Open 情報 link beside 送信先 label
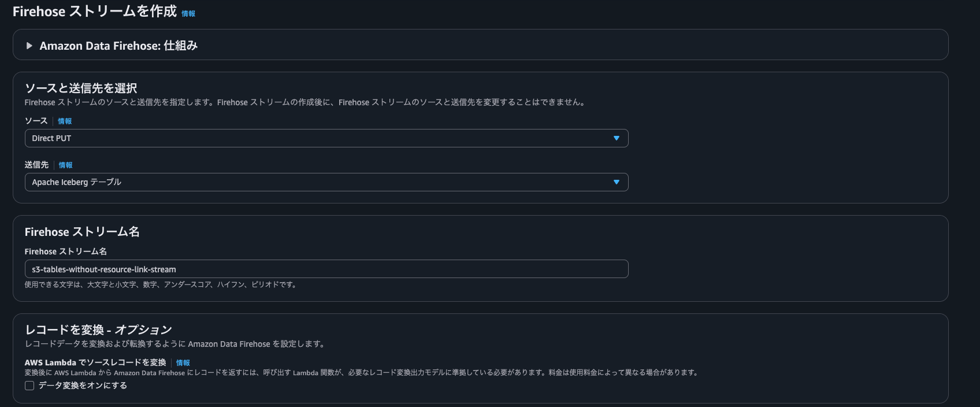Image resolution: width=980 pixels, height=407 pixels. tap(66, 165)
